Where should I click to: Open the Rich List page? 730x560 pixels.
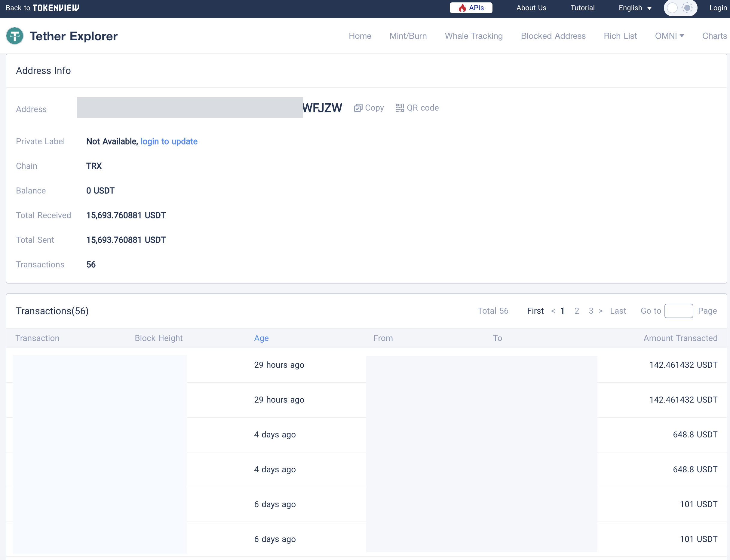tap(620, 36)
